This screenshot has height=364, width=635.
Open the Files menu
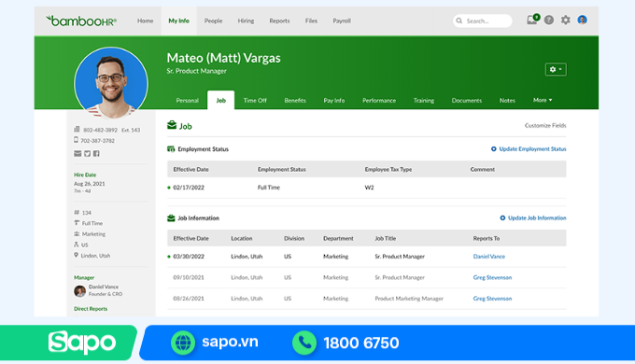click(311, 21)
